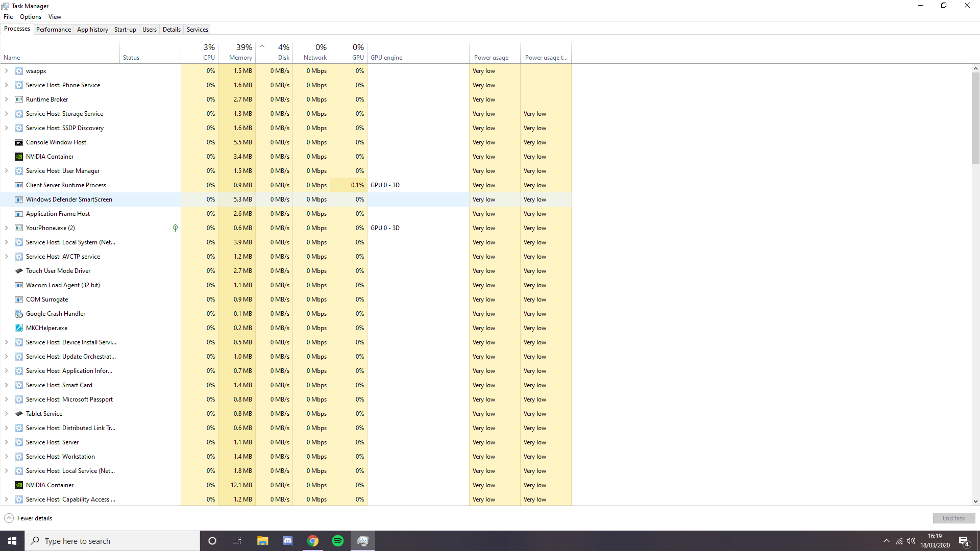Click the vertical scrollbar down arrow
Image resolution: width=980 pixels, height=551 pixels.
[975, 502]
